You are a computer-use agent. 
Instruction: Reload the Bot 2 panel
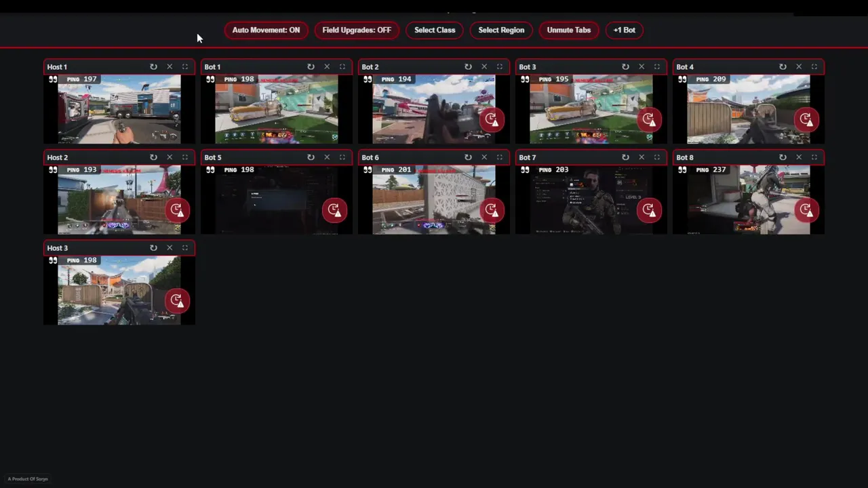pyautogui.click(x=468, y=67)
